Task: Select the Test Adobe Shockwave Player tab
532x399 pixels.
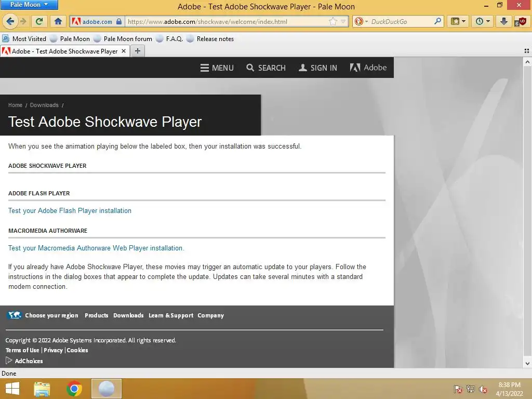Action: coord(64,51)
